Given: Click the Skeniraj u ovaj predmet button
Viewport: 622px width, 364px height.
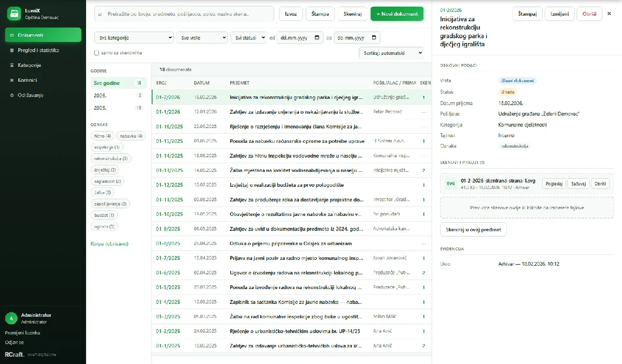Looking at the screenshot, I should click(x=473, y=229).
